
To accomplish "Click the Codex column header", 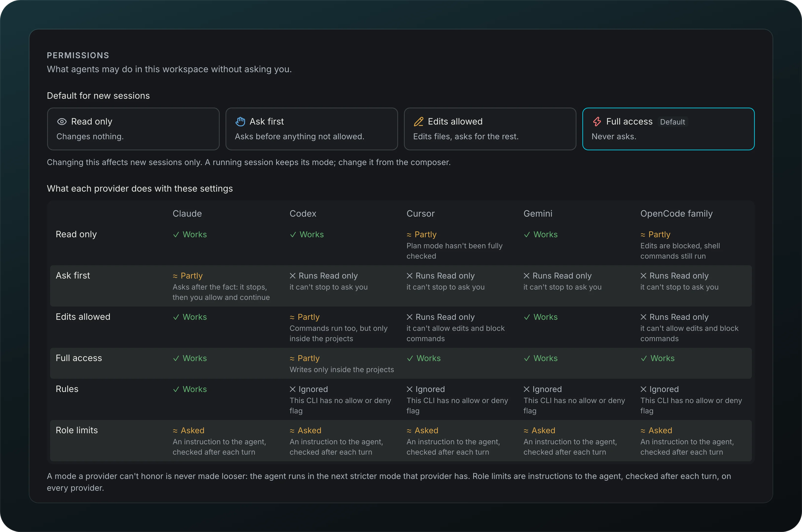I will [x=303, y=213].
